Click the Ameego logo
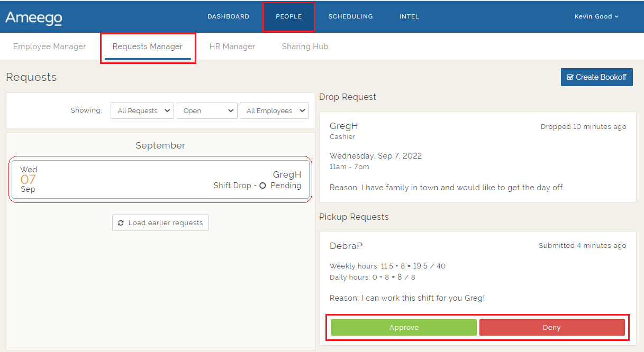The height and width of the screenshot is (352, 644). 33,16
